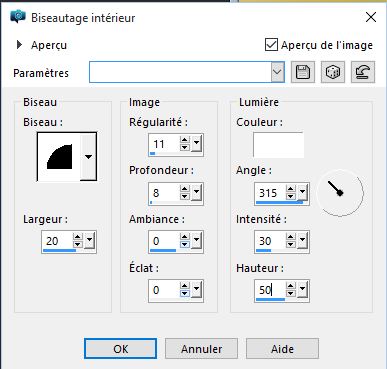Confirm the bevel with OK button
The height and width of the screenshot is (369, 387).
pyautogui.click(x=120, y=349)
